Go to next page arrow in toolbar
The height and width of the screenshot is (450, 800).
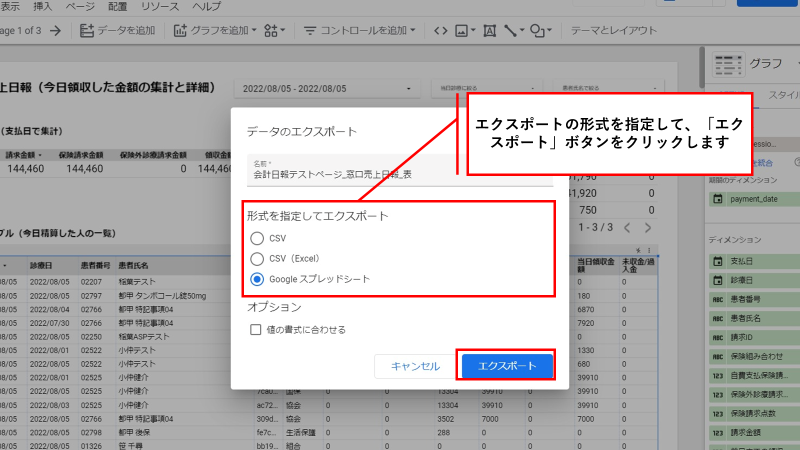point(56,31)
